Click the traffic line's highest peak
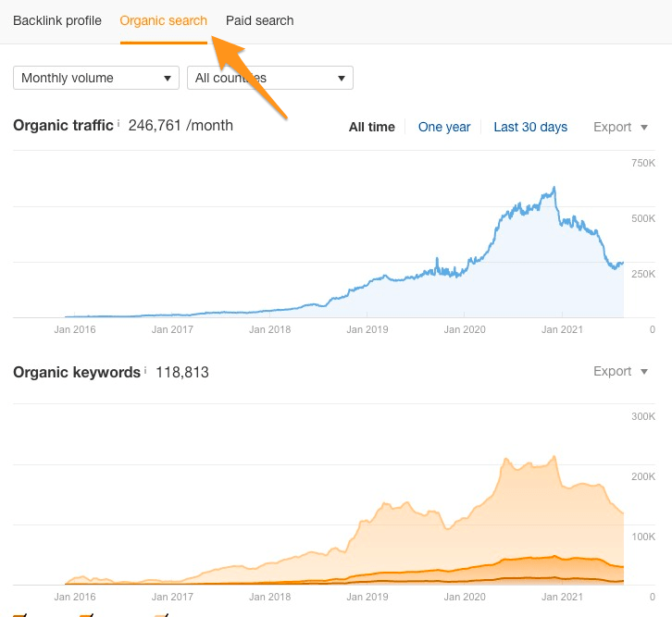Image resolution: width=672 pixels, height=617 pixels. (554, 187)
